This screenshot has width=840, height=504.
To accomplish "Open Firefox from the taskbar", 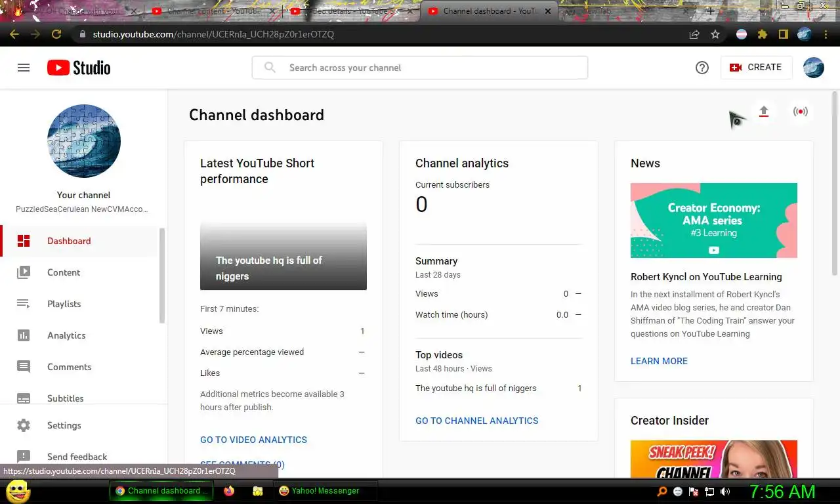I will [229, 491].
